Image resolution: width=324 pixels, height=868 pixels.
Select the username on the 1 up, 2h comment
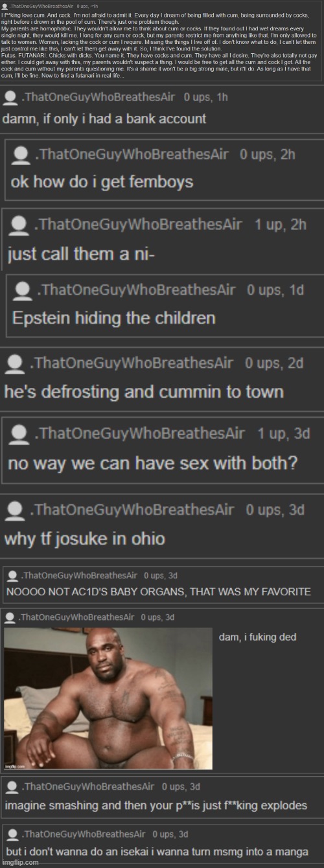pos(138,224)
